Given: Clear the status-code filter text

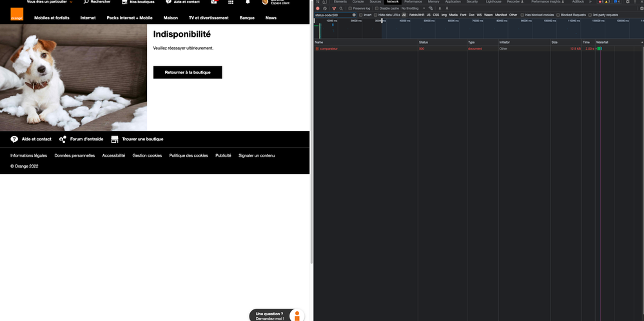Looking at the screenshot, I should pyautogui.click(x=354, y=15).
